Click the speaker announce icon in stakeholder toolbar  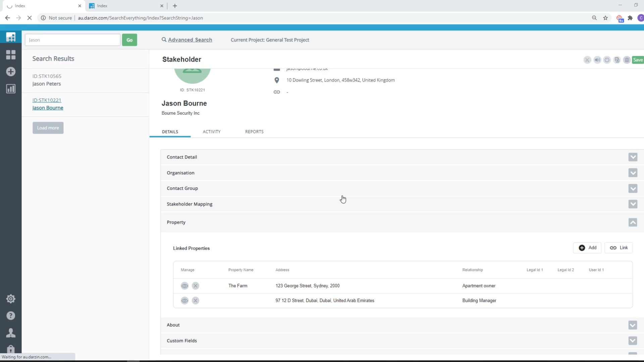click(x=597, y=60)
